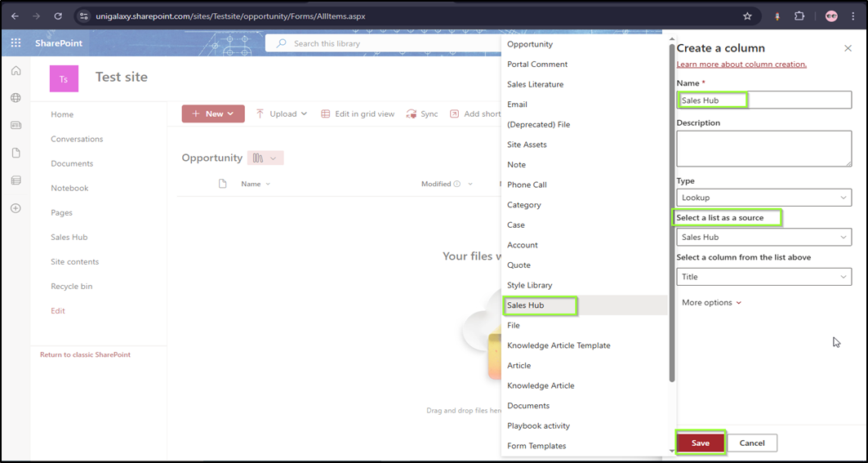This screenshot has width=868, height=463.
Task: Click the Create plus icon in left rail
Action: click(x=16, y=208)
